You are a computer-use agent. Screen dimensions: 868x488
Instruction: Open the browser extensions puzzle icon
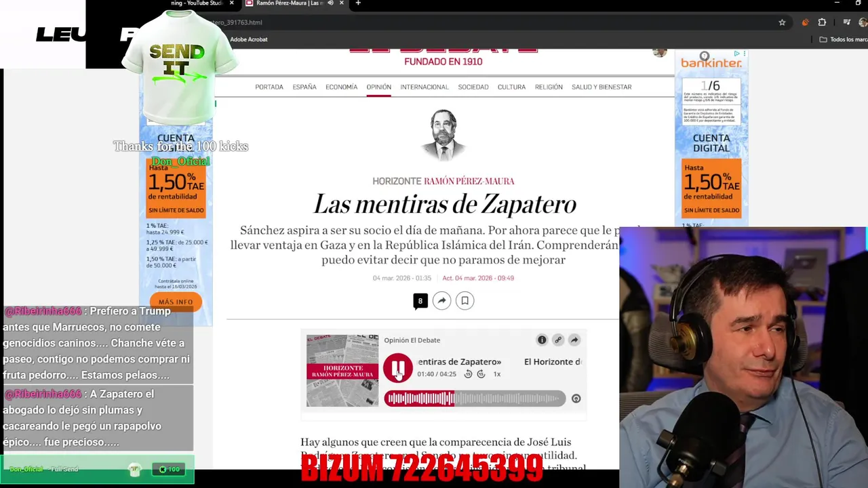click(822, 22)
